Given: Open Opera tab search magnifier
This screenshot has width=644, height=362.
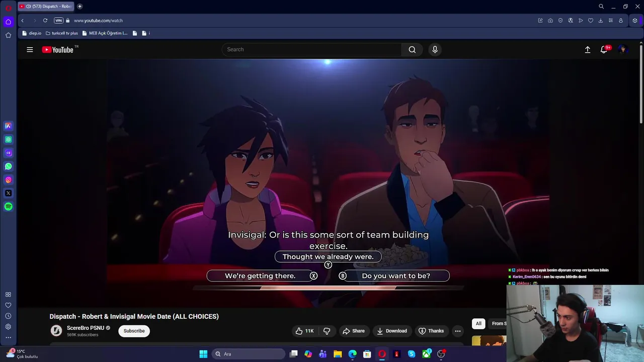Looking at the screenshot, I should (601, 7).
